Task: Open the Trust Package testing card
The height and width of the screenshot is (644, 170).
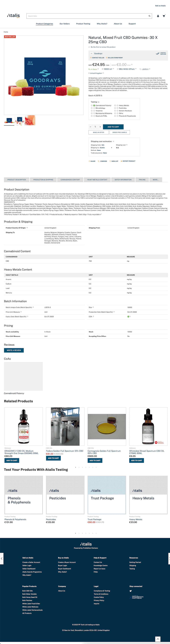Action: [107, 495]
